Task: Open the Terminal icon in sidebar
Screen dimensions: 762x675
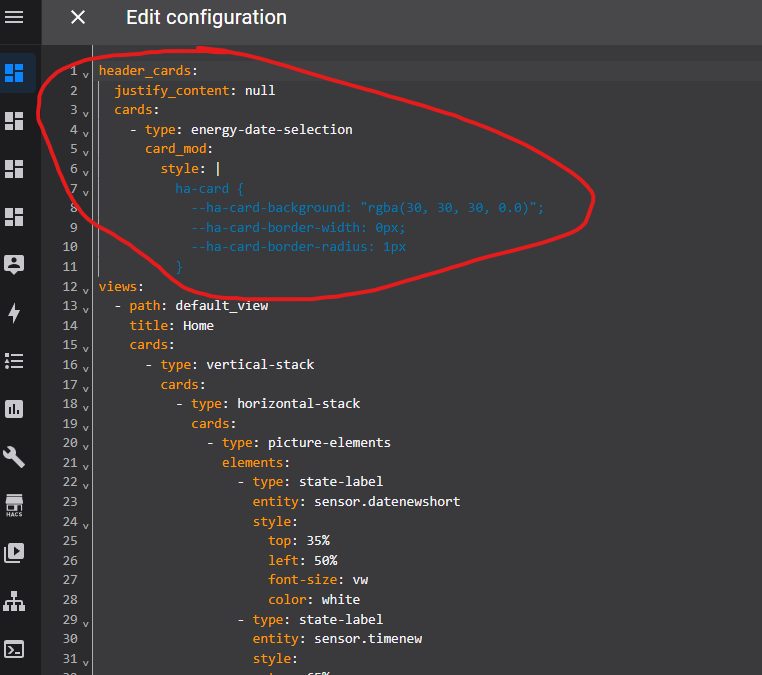Action: coord(14,649)
